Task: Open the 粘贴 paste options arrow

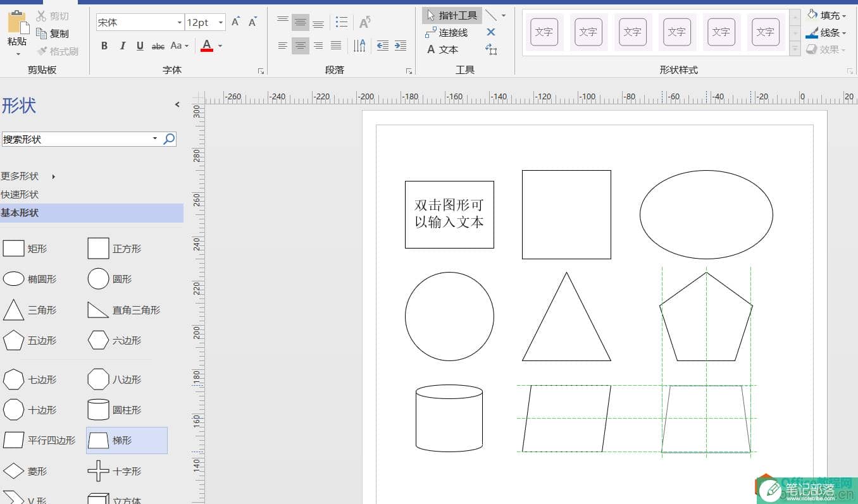Action: tap(17, 54)
